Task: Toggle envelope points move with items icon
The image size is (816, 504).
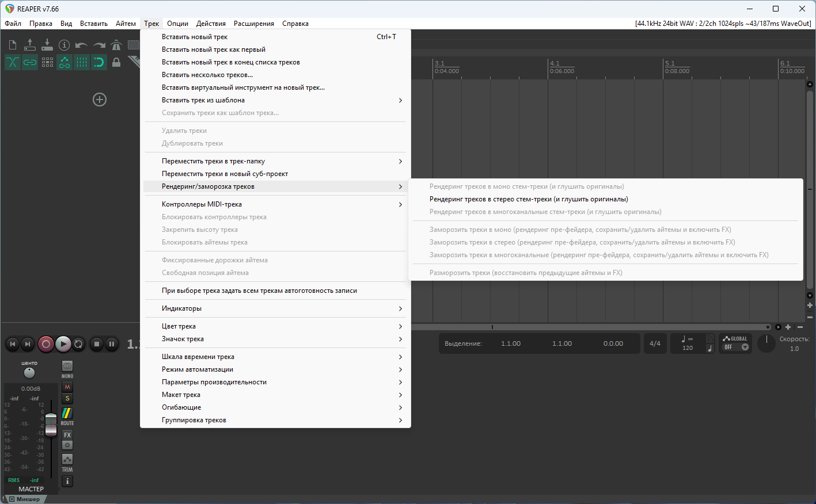Action: pos(64,62)
